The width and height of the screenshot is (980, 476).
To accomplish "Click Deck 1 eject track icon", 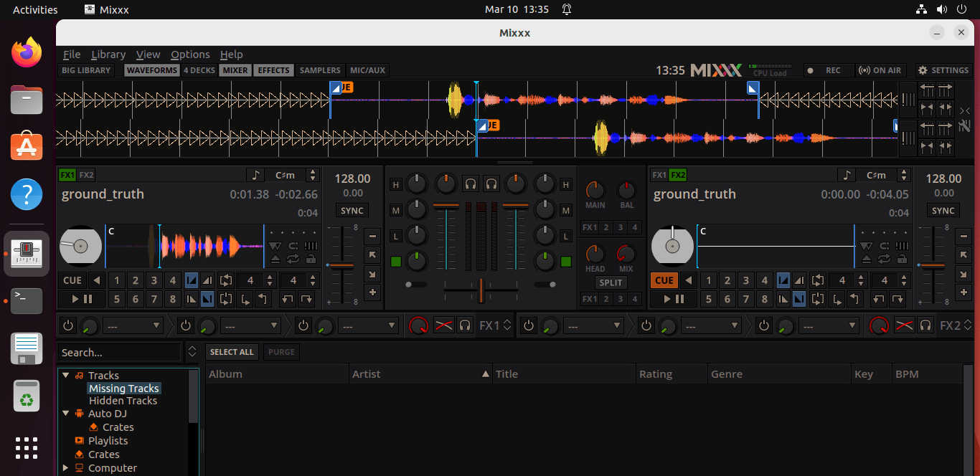I will [275, 259].
